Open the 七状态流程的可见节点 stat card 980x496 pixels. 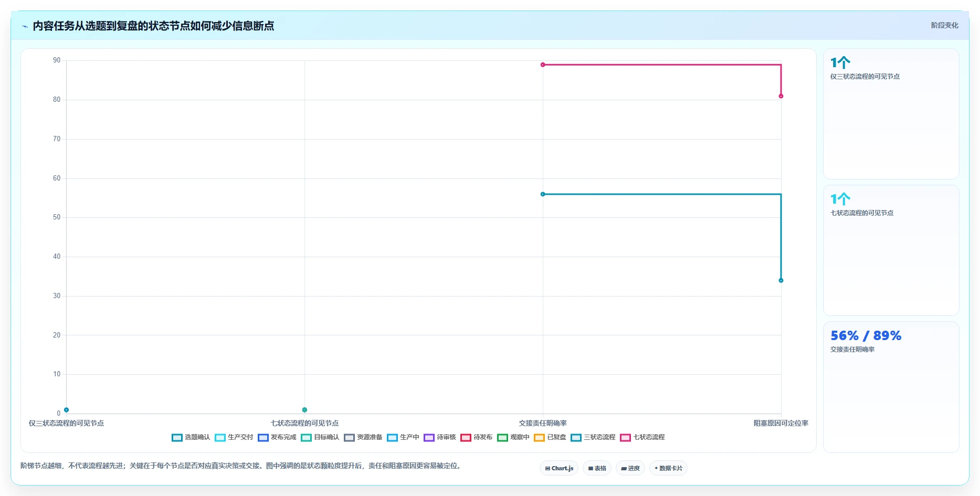click(891, 250)
